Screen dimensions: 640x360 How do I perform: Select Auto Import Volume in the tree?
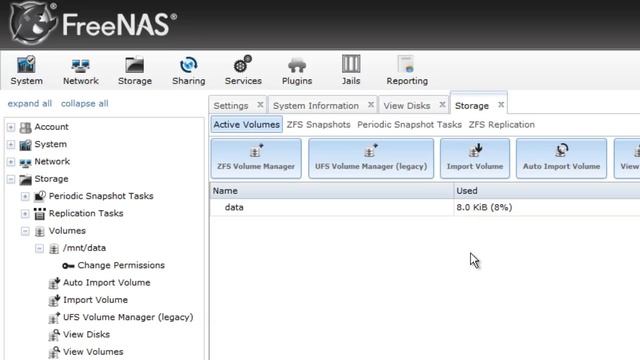[x=107, y=282]
